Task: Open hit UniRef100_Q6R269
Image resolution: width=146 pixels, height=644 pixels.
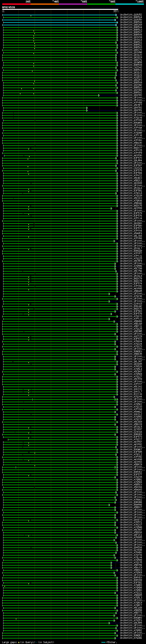Action: (x=131, y=25)
